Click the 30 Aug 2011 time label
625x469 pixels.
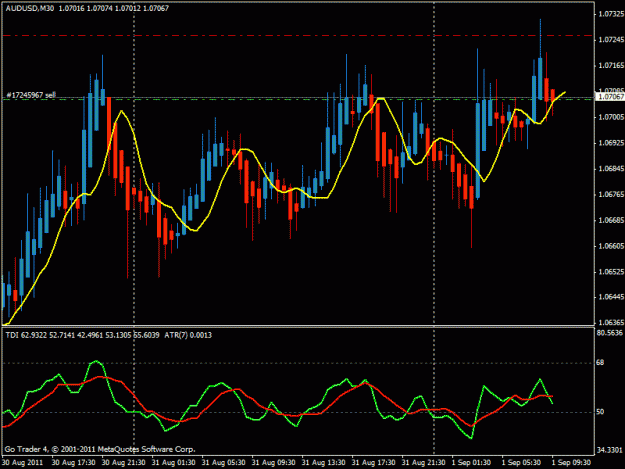(22, 463)
